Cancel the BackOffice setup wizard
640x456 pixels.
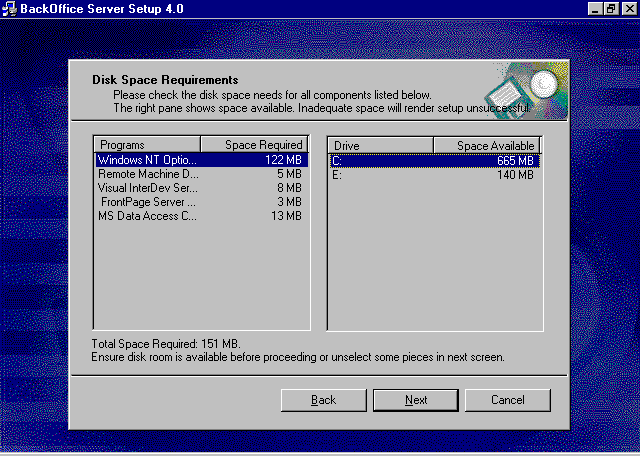508,400
